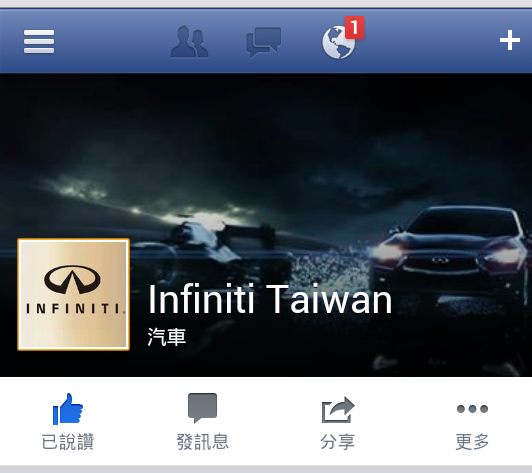Viewport: 532px width, 473px height.
Task: Click the 分享 share button
Action: point(338,442)
